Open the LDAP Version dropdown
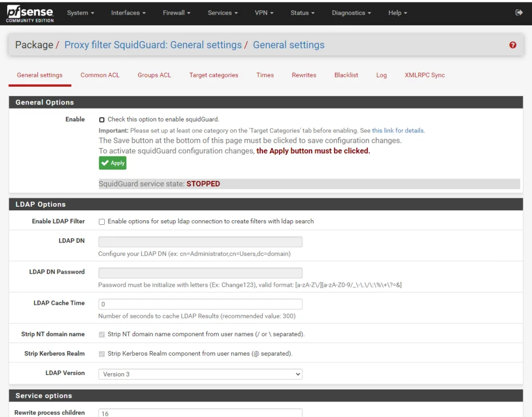 pos(200,374)
